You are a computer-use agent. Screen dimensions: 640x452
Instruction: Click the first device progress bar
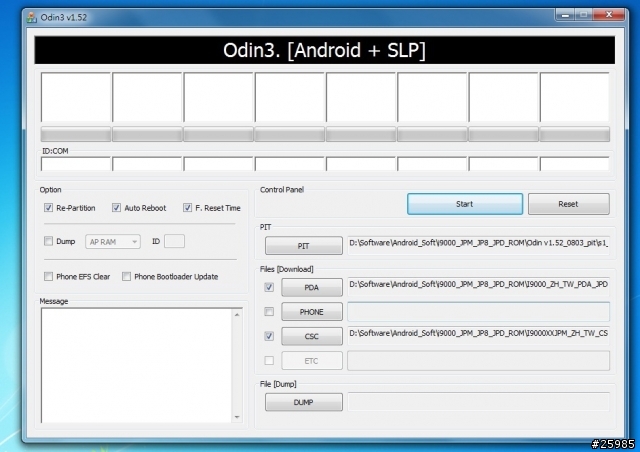click(76, 134)
